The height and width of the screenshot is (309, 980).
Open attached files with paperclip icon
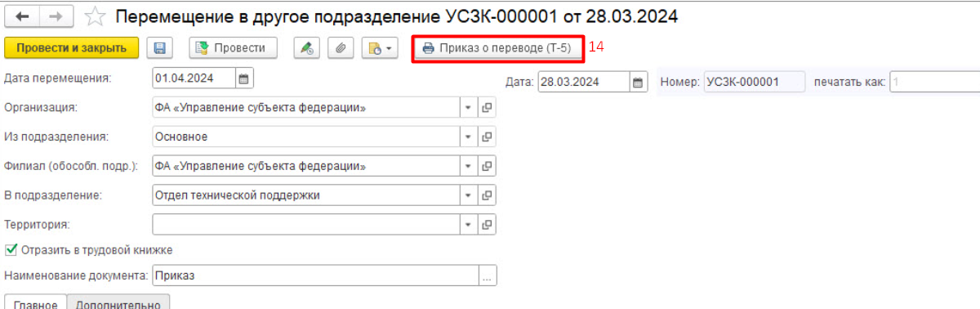(x=341, y=48)
